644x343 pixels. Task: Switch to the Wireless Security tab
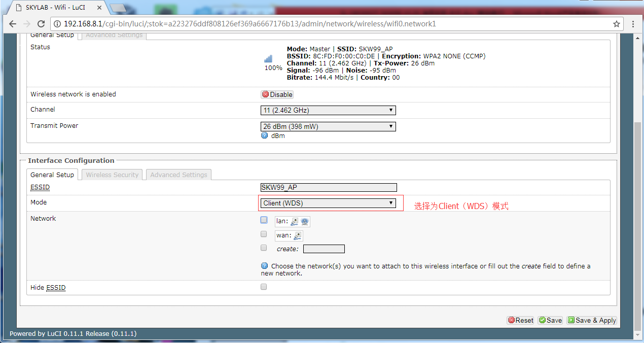(112, 175)
